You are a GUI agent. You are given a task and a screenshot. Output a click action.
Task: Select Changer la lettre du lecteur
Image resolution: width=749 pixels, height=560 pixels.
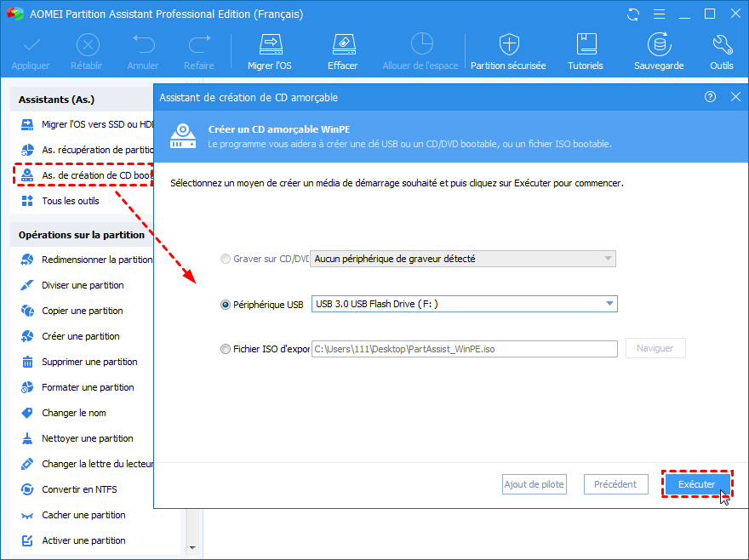click(87, 464)
